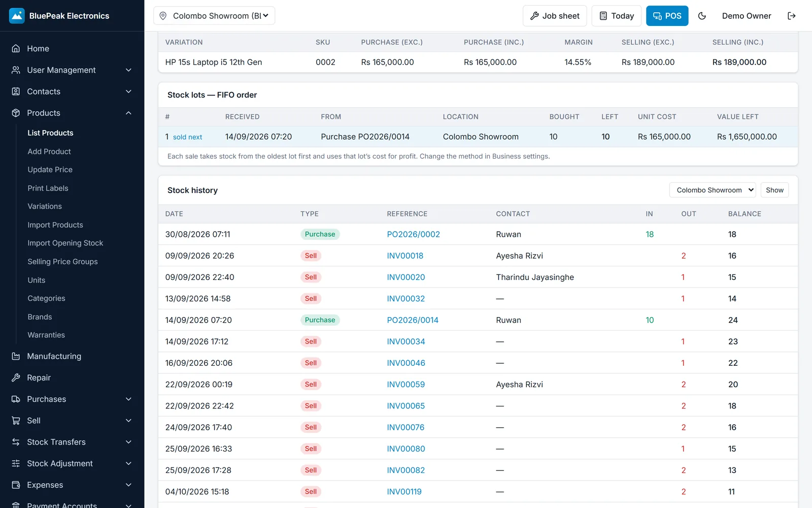Click the logout icon in the top bar
Image resolution: width=812 pixels, height=508 pixels.
tap(792, 16)
